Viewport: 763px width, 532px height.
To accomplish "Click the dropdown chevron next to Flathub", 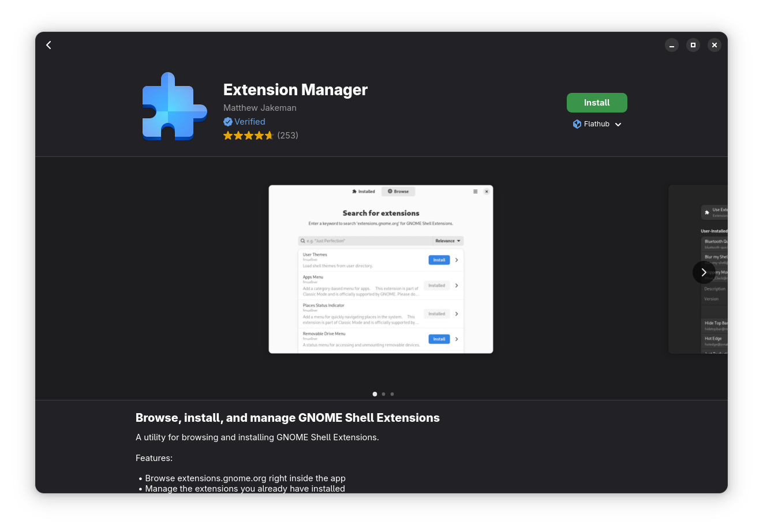I will 618,125.
